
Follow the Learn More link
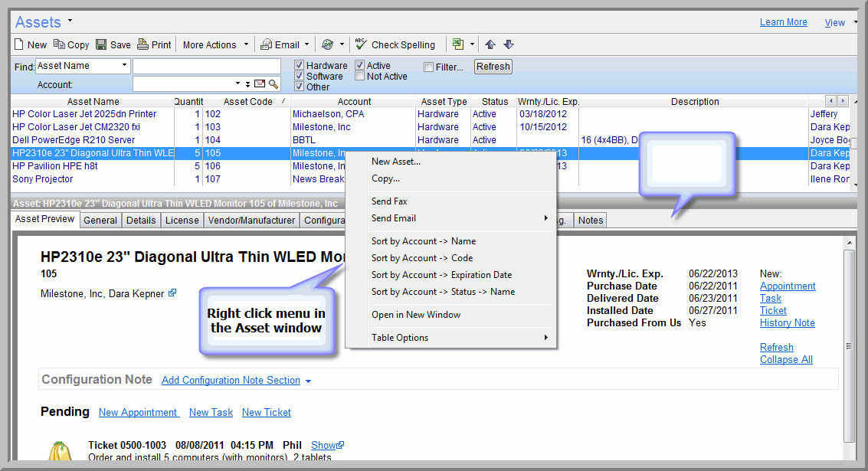[x=783, y=21]
